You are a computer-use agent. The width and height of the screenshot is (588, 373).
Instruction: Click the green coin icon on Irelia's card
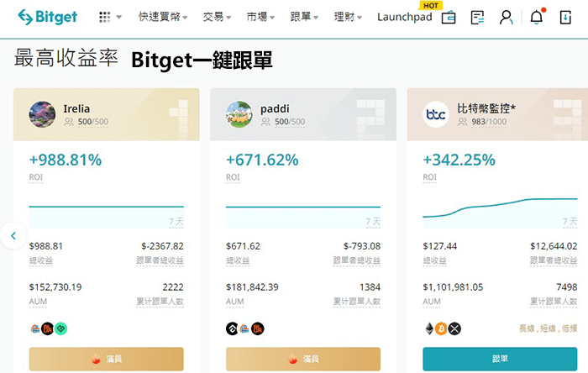(60, 328)
